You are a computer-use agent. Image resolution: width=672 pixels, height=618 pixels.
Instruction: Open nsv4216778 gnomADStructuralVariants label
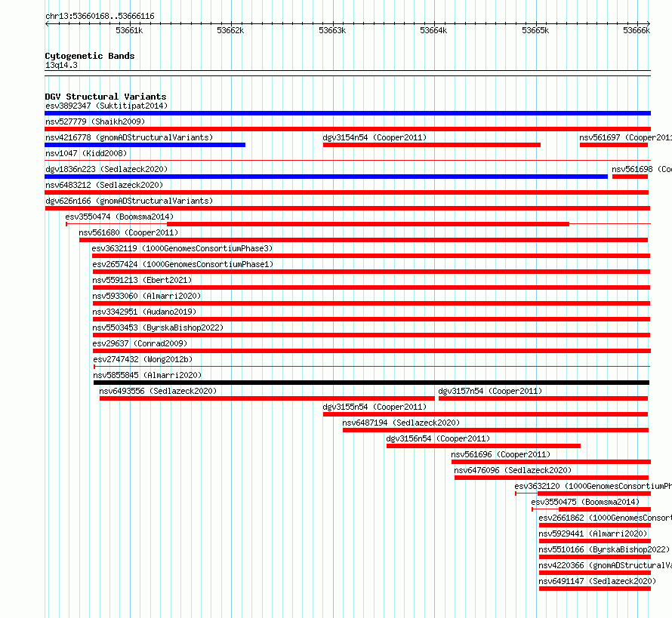(129, 137)
